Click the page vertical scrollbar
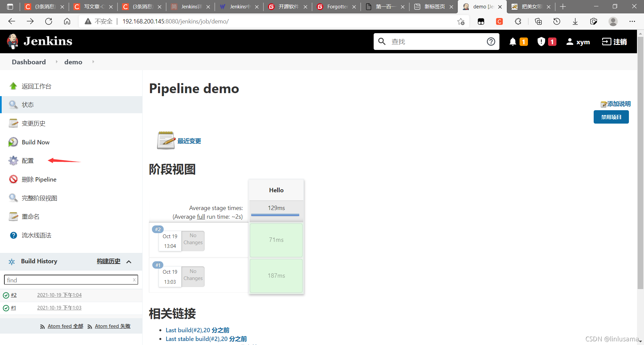The width and height of the screenshot is (644, 345). [640, 162]
